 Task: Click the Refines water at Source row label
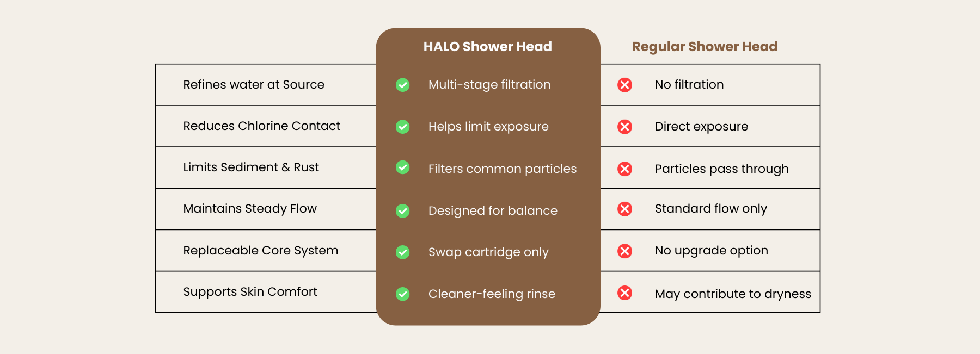tap(254, 85)
